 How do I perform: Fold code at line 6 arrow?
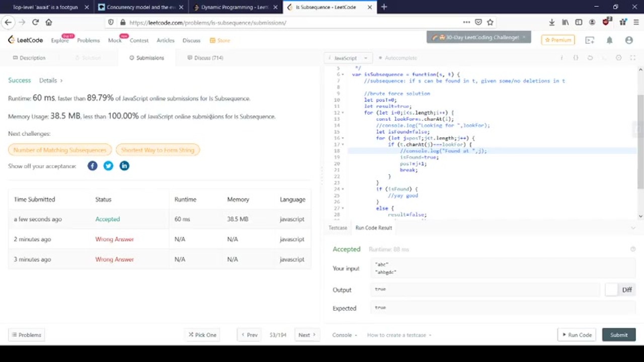coord(343,74)
